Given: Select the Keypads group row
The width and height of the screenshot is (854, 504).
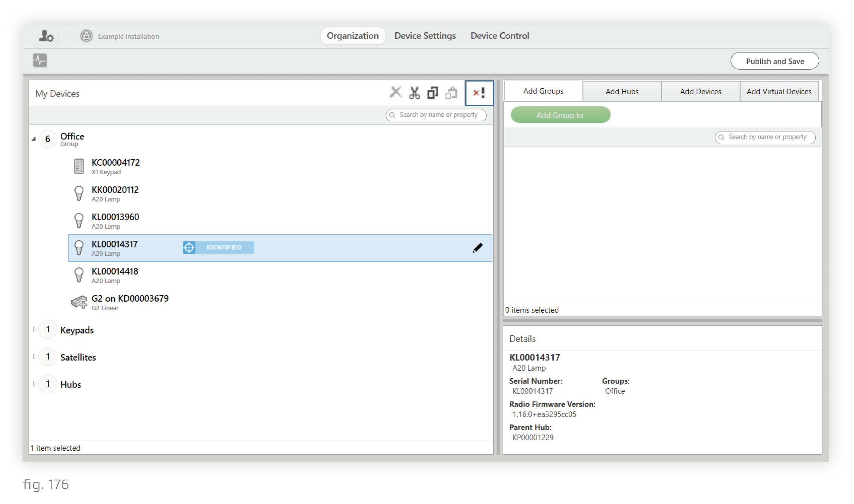Looking at the screenshot, I should click(x=261, y=330).
